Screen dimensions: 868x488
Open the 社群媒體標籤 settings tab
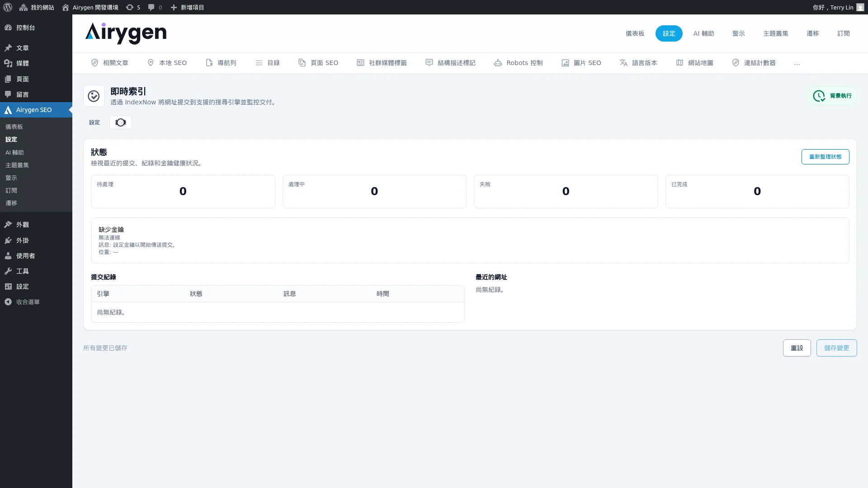click(382, 63)
